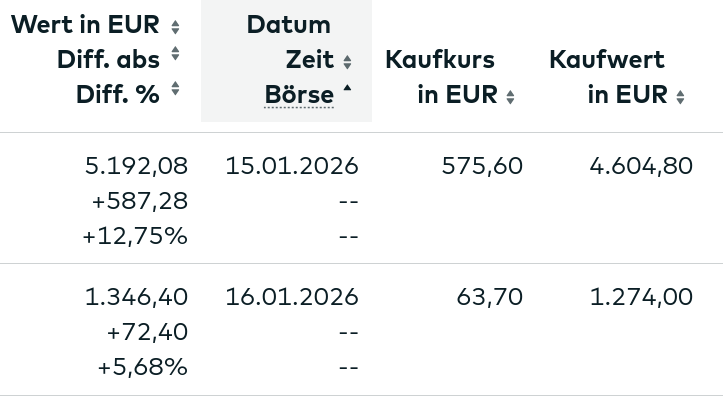This screenshot has width=723, height=402.
Task: Sort by Kaufwert in EUR arrows
Action: click(681, 97)
